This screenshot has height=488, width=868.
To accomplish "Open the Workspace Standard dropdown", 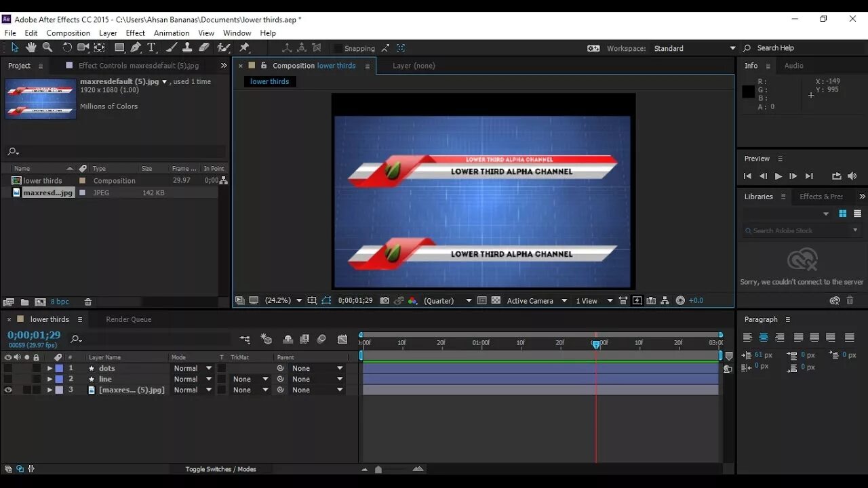I will point(694,48).
